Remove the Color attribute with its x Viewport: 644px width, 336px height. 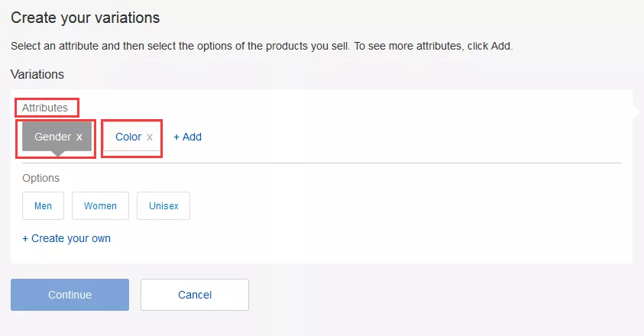click(x=150, y=137)
